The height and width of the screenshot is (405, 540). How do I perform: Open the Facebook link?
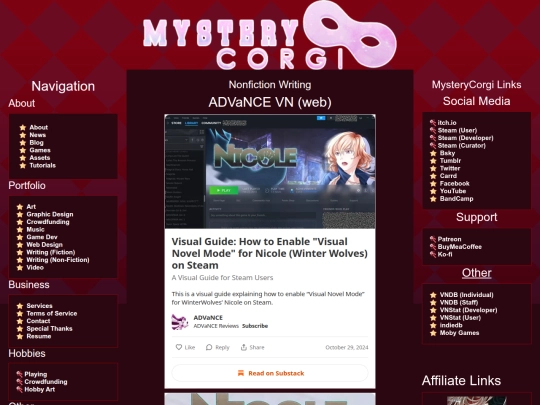(x=455, y=184)
